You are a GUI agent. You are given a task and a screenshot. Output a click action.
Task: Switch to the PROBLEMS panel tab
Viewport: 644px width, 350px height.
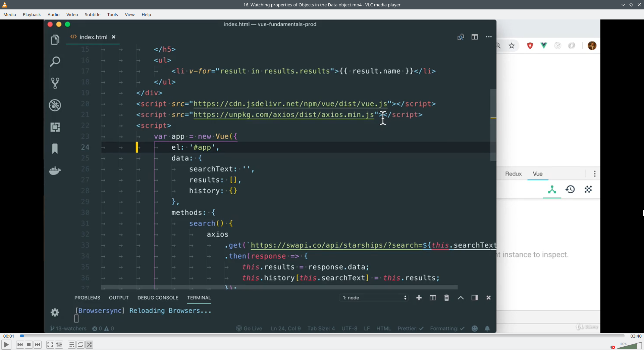click(87, 298)
